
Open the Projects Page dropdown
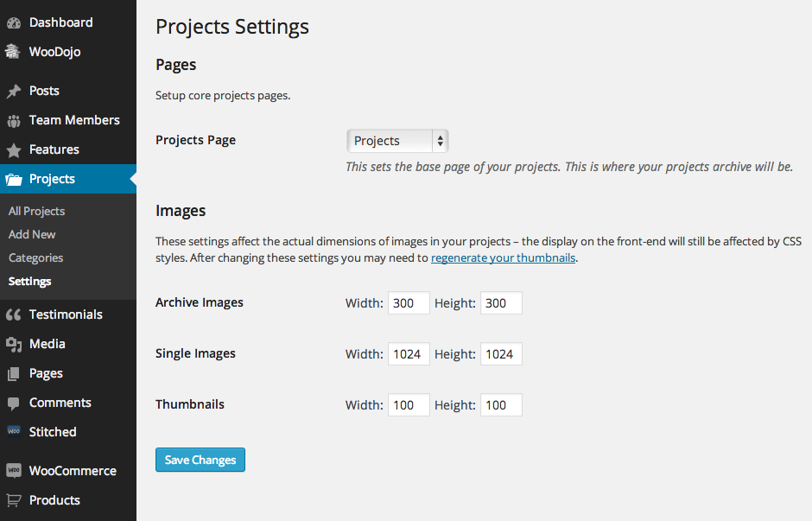pyautogui.click(x=397, y=141)
